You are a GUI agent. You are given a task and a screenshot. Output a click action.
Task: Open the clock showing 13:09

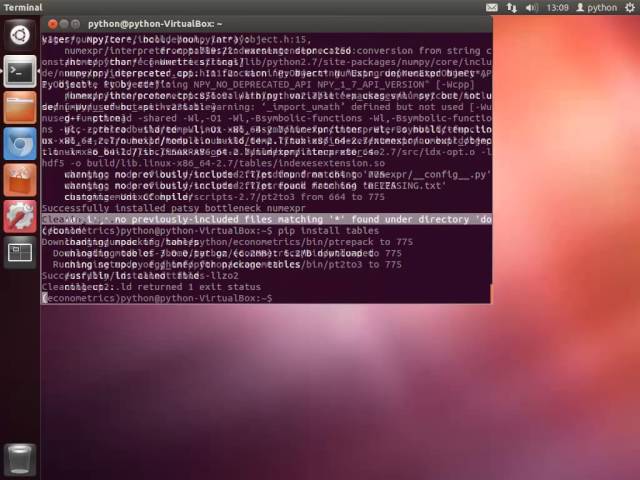pyautogui.click(x=557, y=7)
